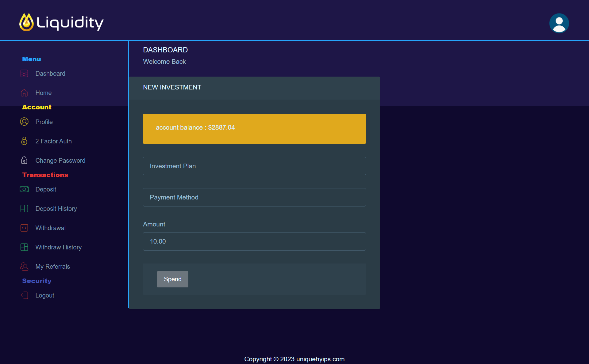Click the account balance yellow banner
Viewport: 589px width, 364px height.
coord(254,129)
